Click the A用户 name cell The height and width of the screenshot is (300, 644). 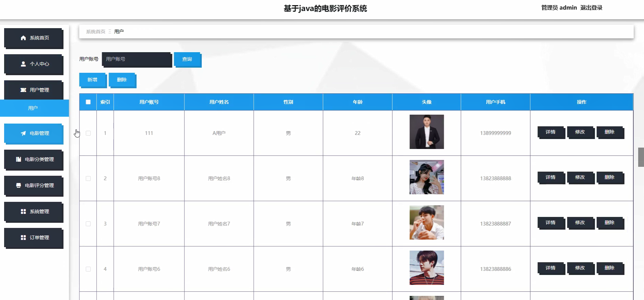219,133
